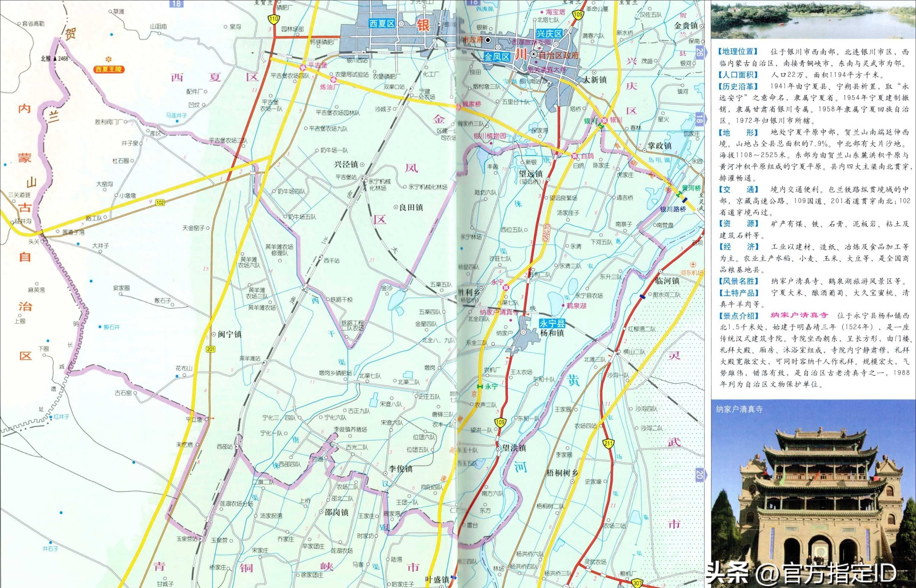This screenshot has width=916, height=588.
Task: Open the lake scenery photo at top right
Action: [x=813, y=19]
